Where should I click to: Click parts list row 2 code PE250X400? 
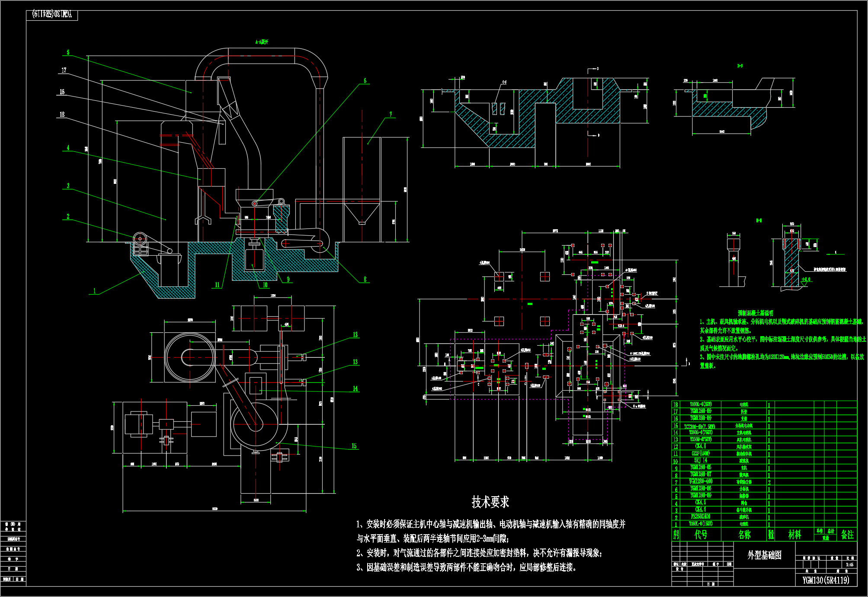tap(701, 517)
